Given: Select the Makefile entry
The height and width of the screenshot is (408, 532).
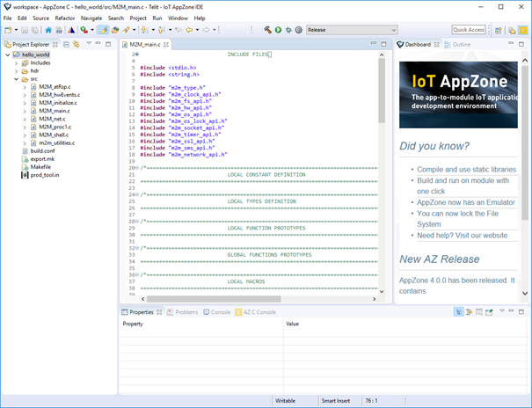Looking at the screenshot, I should point(40,167).
